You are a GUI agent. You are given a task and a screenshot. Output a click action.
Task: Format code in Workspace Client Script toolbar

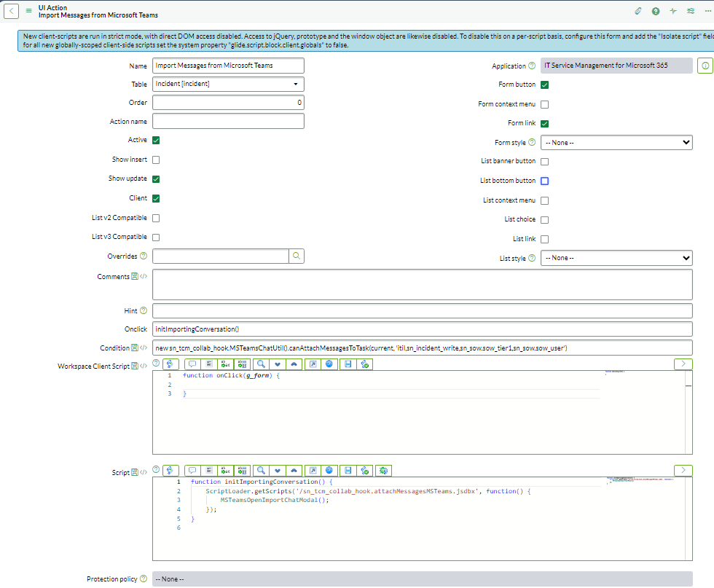click(x=209, y=364)
